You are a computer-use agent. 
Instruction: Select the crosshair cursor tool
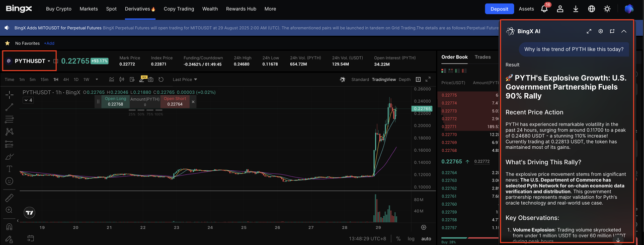[x=9, y=95]
